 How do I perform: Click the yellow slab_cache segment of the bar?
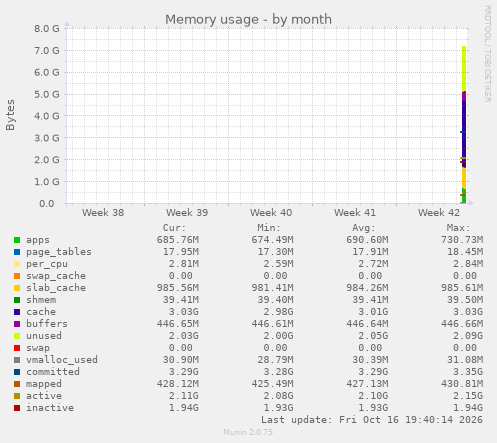pyautogui.click(x=464, y=178)
